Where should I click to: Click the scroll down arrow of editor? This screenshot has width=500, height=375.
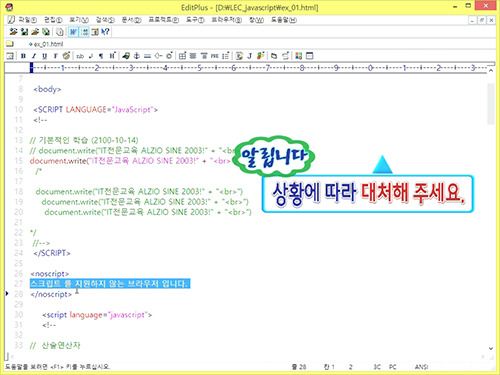click(491, 348)
